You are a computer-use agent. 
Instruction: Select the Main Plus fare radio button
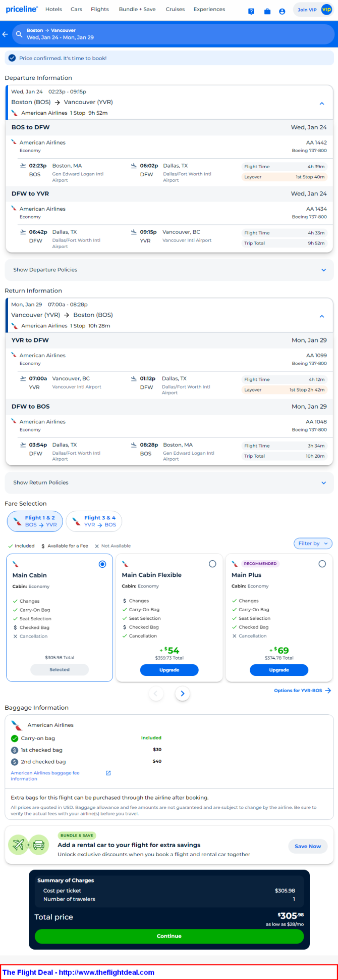pos(322,564)
